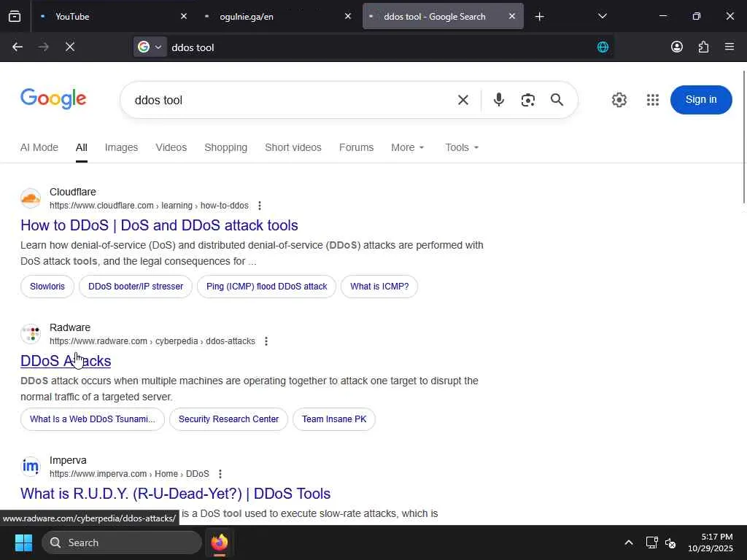Select the Images search tab
The width and height of the screenshot is (747, 560).
pos(121,147)
